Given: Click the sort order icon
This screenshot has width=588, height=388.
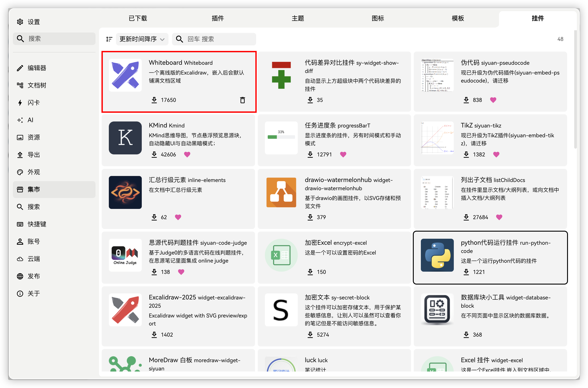Looking at the screenshot, I should pyautogui.click(x=109, y=39).
